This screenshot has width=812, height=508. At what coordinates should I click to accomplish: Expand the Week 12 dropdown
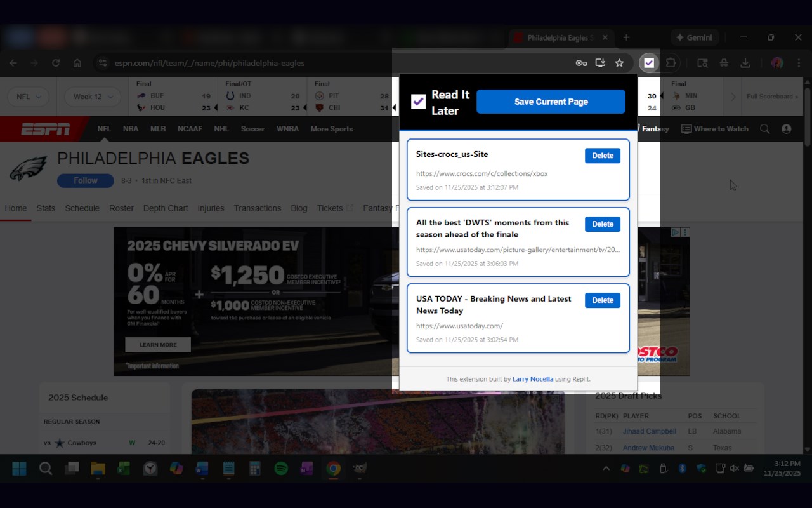[93, 97]
